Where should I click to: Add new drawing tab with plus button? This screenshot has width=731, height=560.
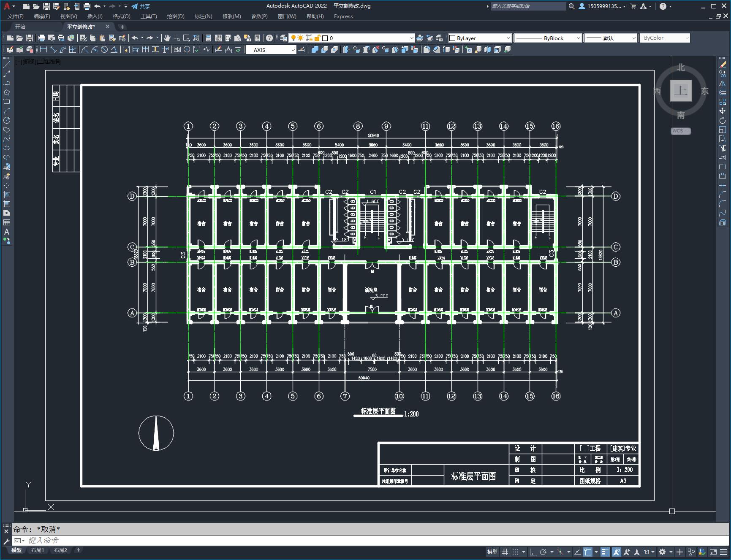coord(122,27)
